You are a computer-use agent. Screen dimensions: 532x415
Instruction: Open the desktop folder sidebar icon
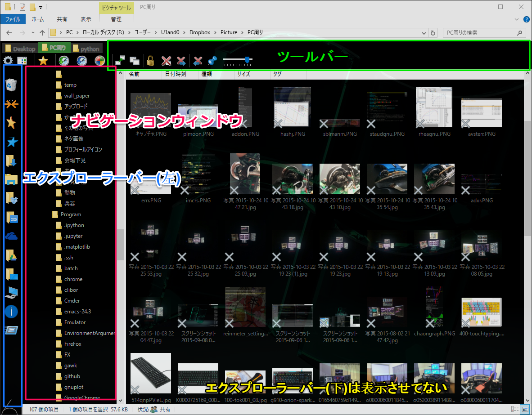[x=12, y=274]
